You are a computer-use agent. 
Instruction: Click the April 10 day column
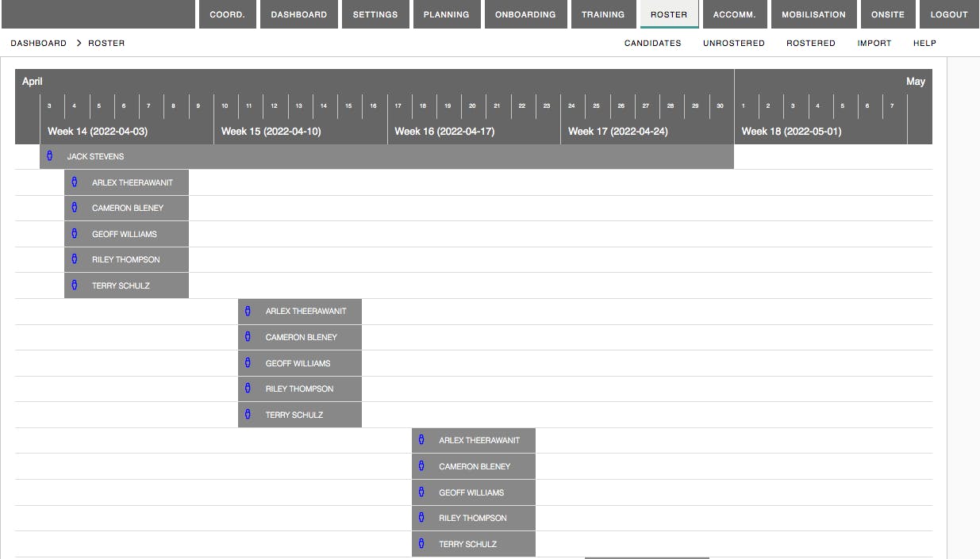[x=225, y=105]
